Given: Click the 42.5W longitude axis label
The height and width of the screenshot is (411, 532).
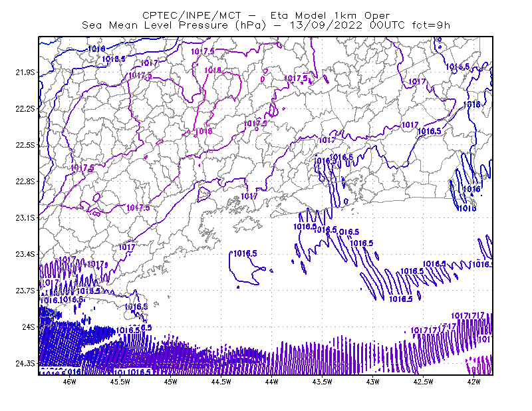Looking at the screenshot, I should 424,382.
